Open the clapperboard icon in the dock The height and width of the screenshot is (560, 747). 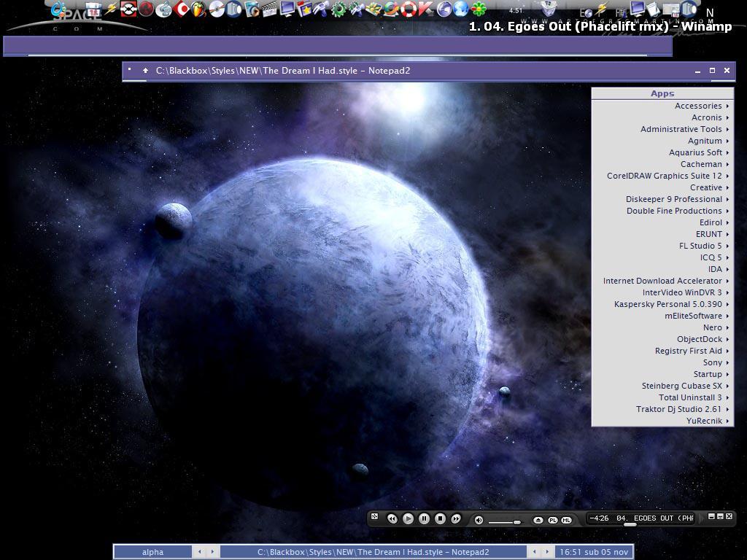point(269,9)
